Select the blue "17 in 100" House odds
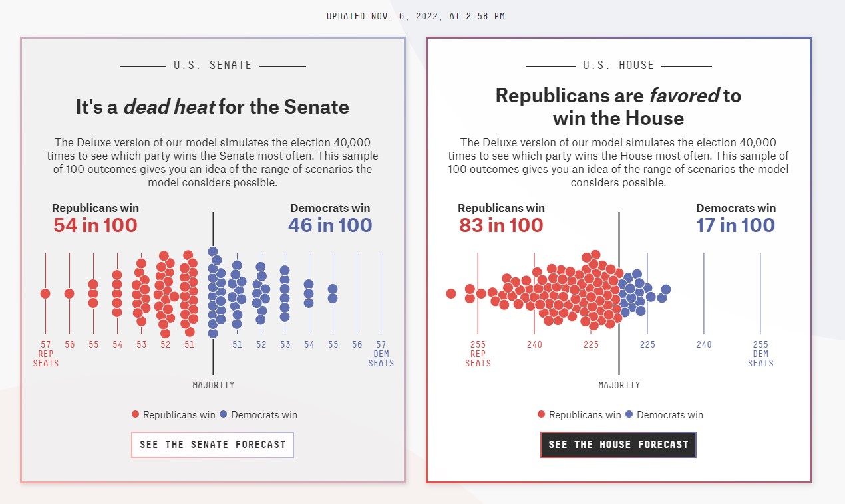845x504 pixels. pyautogui.click(x=736, y=225)
